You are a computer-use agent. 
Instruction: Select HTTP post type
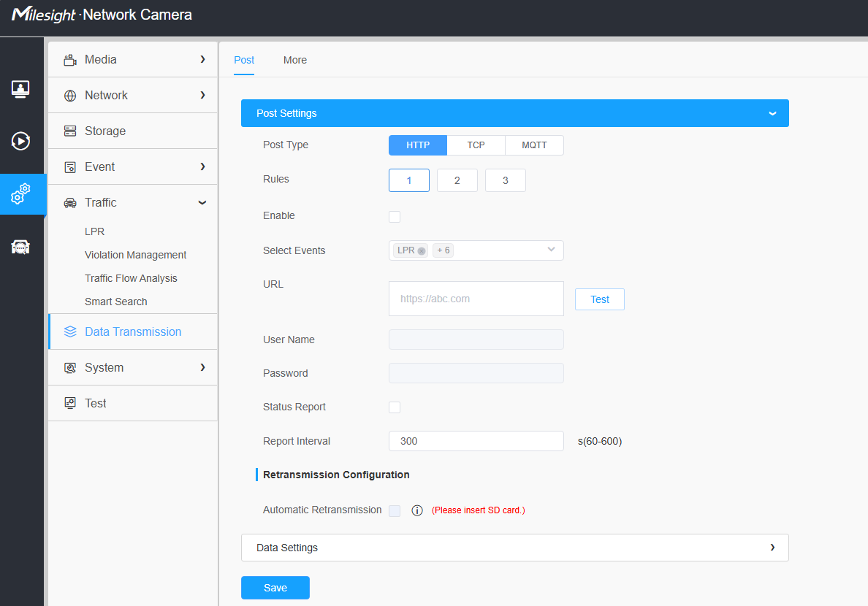pos(418,145)
